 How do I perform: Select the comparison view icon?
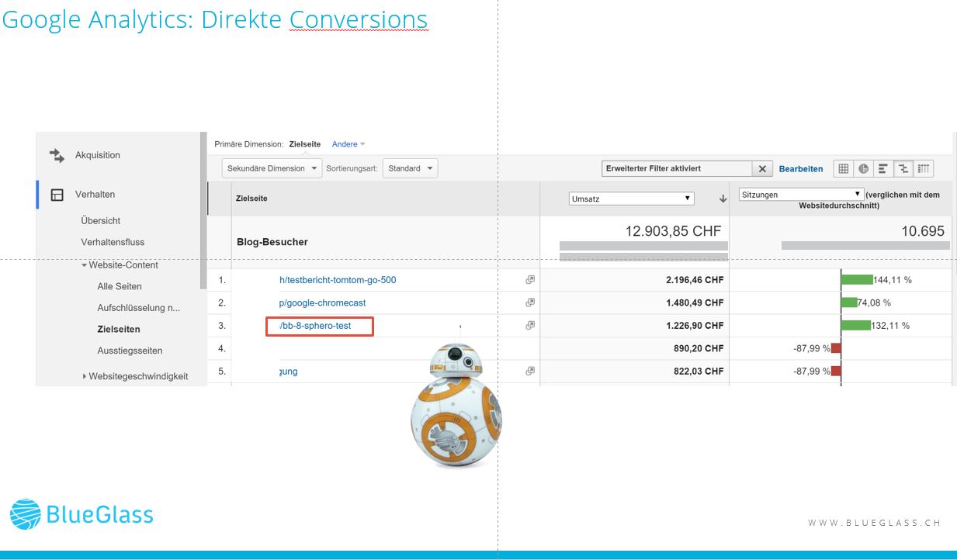(x=903, y=168)
